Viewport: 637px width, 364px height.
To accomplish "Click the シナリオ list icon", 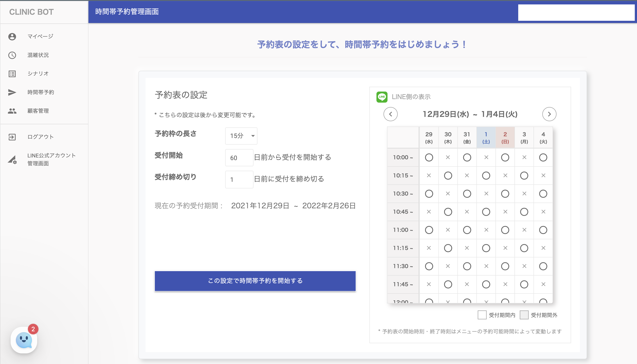I will pyautogui.click(x=12, y=74).
